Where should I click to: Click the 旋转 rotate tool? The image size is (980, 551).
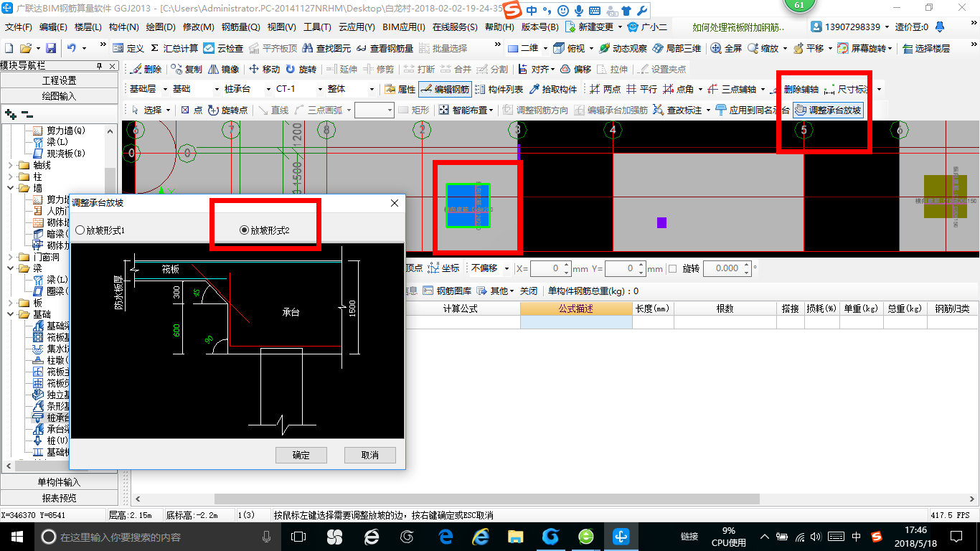(x=301, y=70)
